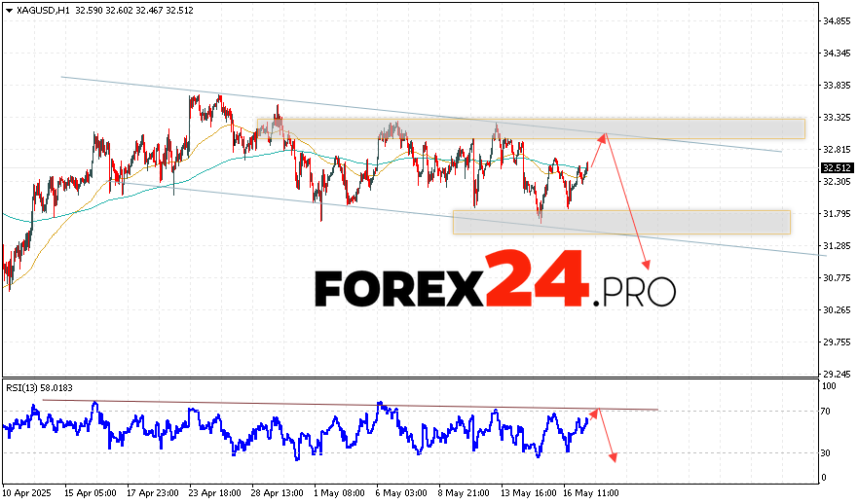
Task: Click the 10 Apr 2025 date label
Action: pos(26,493)
